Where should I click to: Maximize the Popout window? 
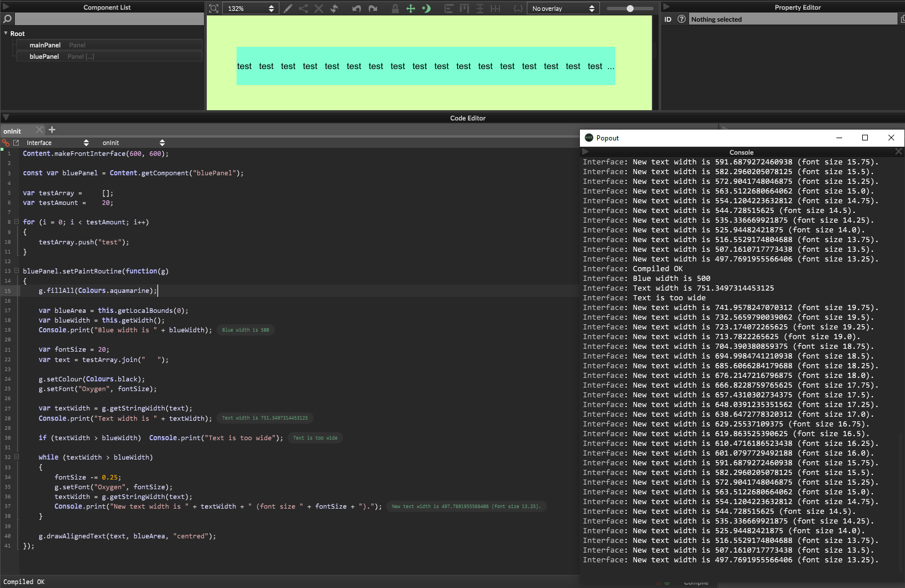point(865,138)
